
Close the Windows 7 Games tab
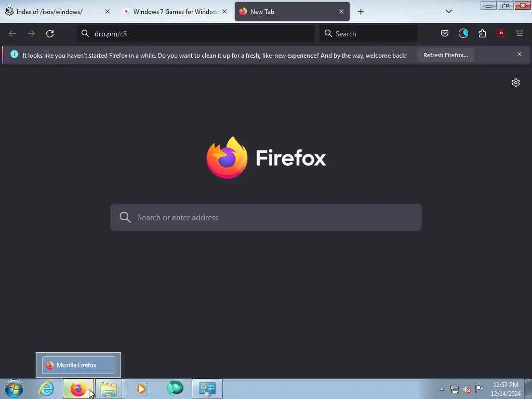pyautogui.click(x=224, y=11)
